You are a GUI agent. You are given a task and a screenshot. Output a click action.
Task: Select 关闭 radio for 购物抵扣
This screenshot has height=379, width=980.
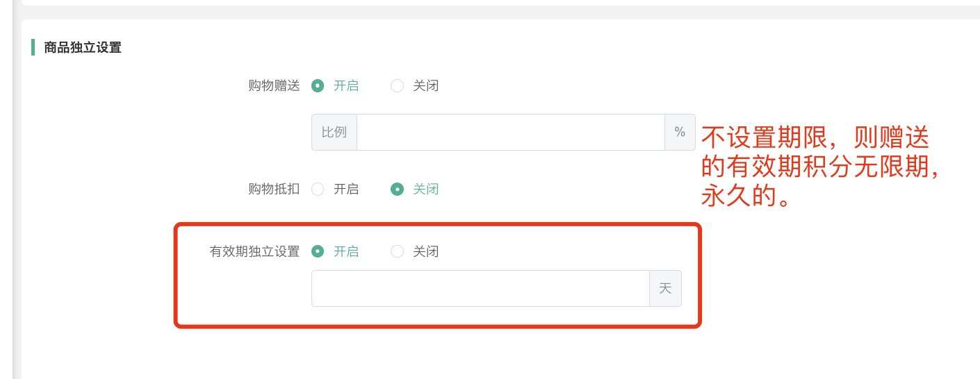coord(397,189)
